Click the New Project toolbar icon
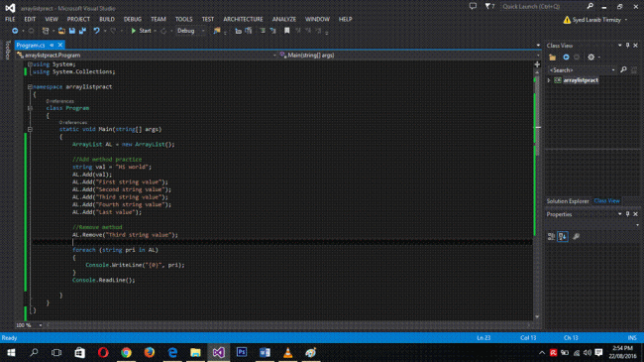The height and width of the screenshot is (362, 644). [x=46, y=31]
